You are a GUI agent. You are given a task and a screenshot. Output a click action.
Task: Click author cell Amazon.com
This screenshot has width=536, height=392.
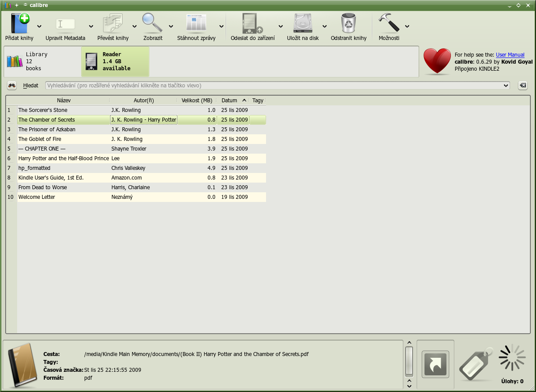[144, 178]
